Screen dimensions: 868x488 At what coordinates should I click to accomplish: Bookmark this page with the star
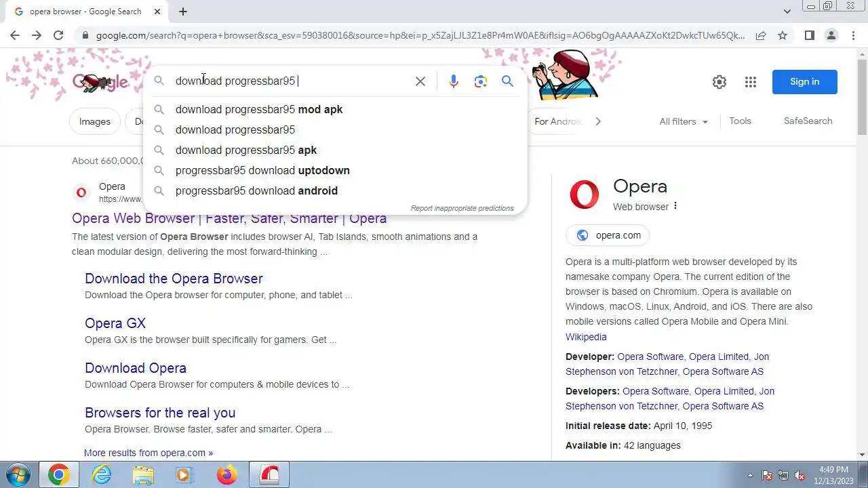pyautogui.click(x=783, y=35)
